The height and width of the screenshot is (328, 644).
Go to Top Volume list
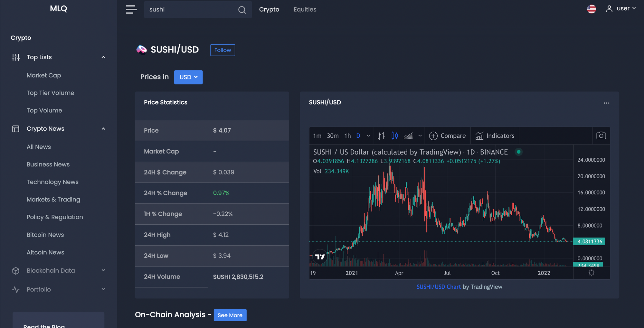click(x=44, y=110)
